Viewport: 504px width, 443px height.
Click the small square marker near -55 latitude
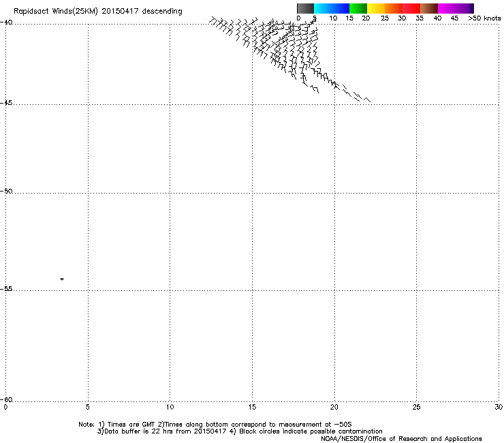pyautogui.click(x=62, y=279)
